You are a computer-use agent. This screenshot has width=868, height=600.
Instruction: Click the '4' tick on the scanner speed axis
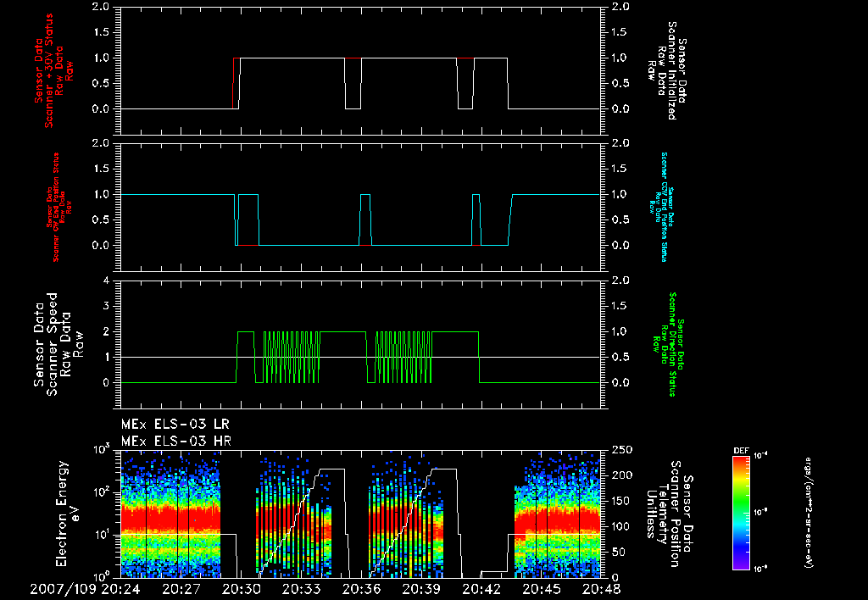click(x=107, y=281)
